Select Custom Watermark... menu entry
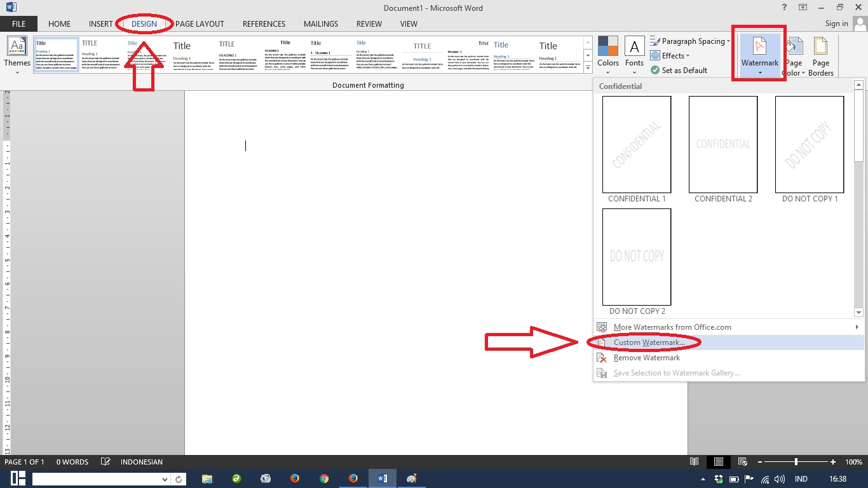The width and height of the screenshot is (868, 488). click(729, 342)
